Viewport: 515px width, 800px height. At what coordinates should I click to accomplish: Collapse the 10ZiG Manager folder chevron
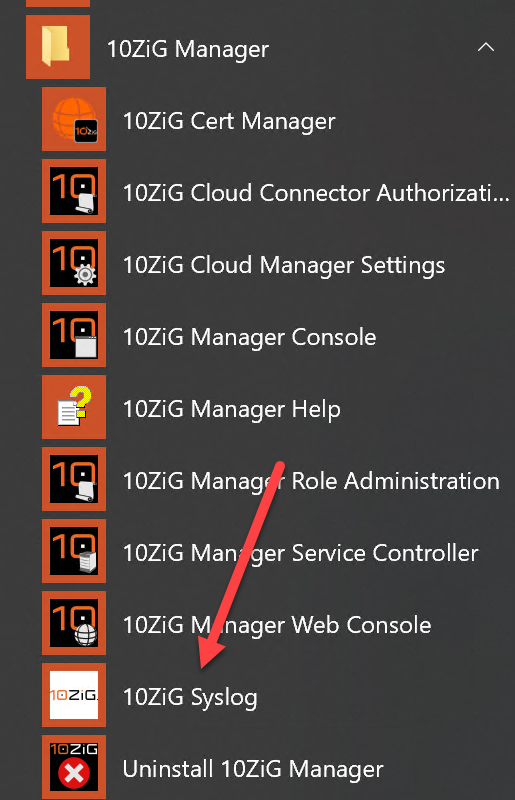coord(486,47)
